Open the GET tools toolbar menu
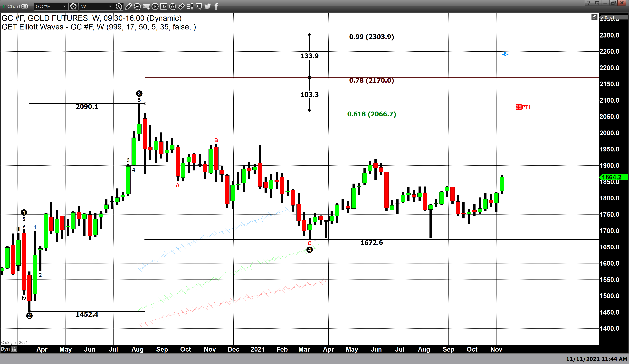 (x=146, y=7)
